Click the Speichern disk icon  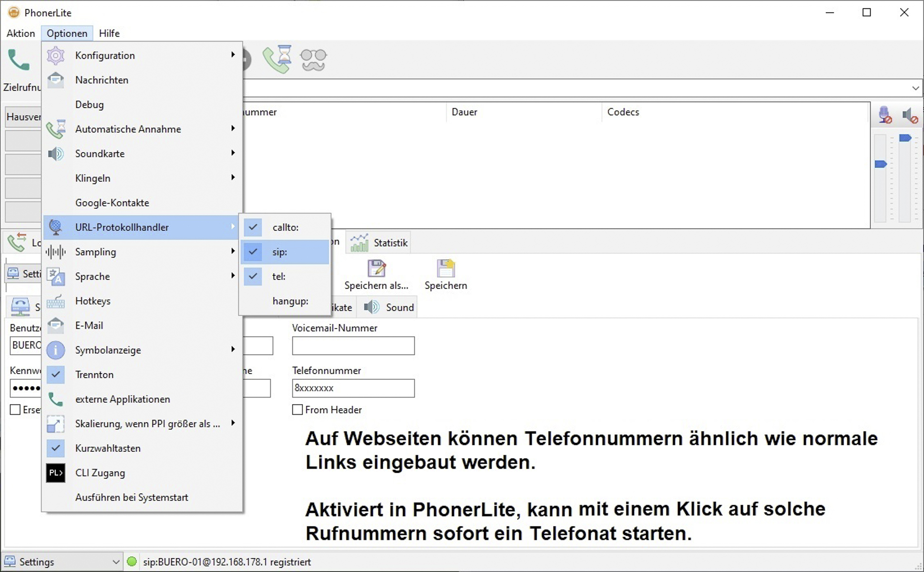pyautogui.click(x=446, y=268)
